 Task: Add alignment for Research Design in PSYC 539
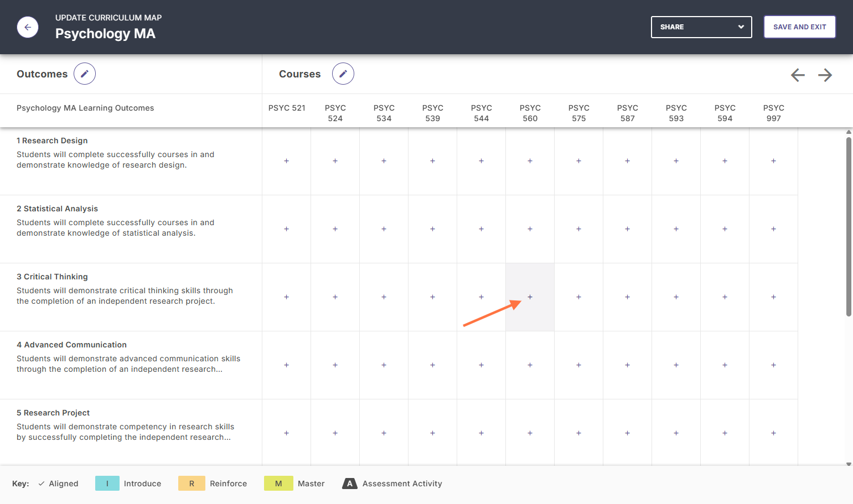(x=433, y=161)
